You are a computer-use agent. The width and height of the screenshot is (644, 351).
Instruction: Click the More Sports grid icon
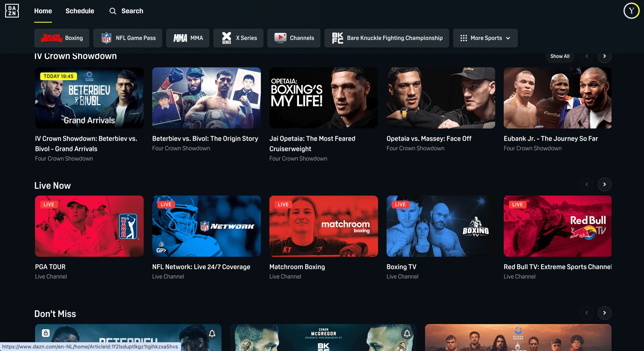(x=463, y=38)
